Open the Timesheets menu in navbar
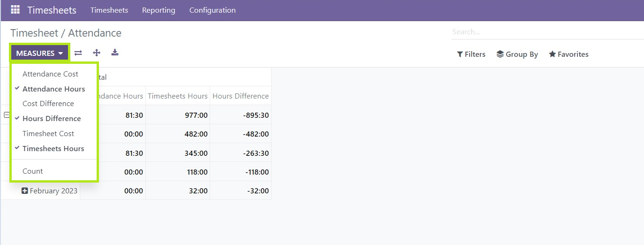This screenshot has width=644, height=245. pyautogui.click(x=109, y=10)
